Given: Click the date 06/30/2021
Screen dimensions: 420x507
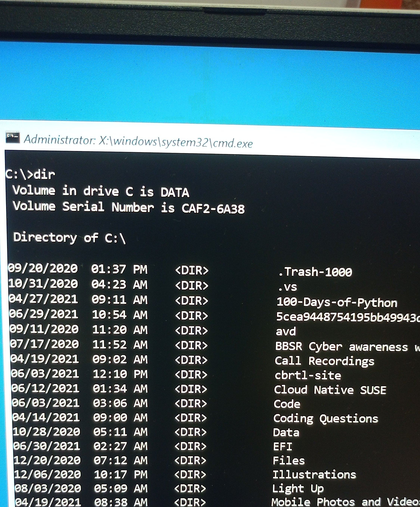Looking at the screenshot, I should (x=47, y=446).
